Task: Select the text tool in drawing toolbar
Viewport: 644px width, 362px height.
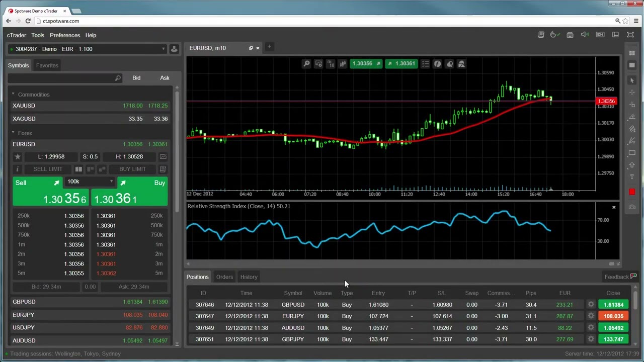Action: [x=632, y=177]
